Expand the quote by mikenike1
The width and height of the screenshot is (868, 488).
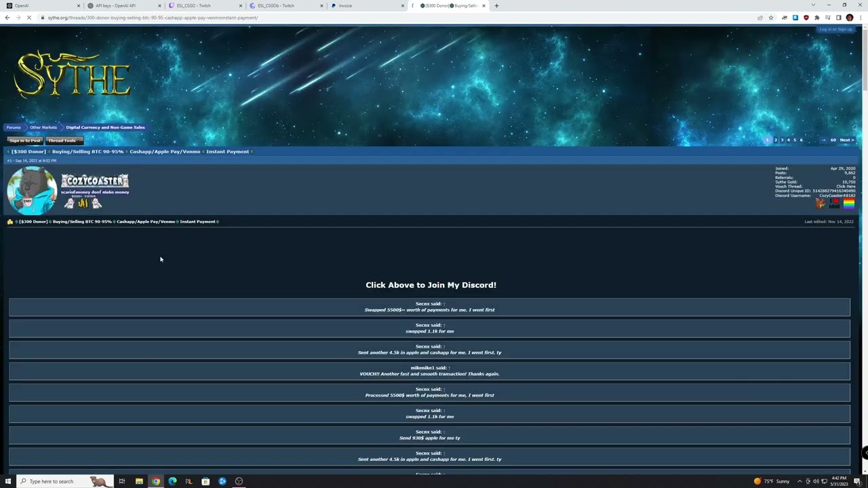pyautogui.click(x=449, y=368)
